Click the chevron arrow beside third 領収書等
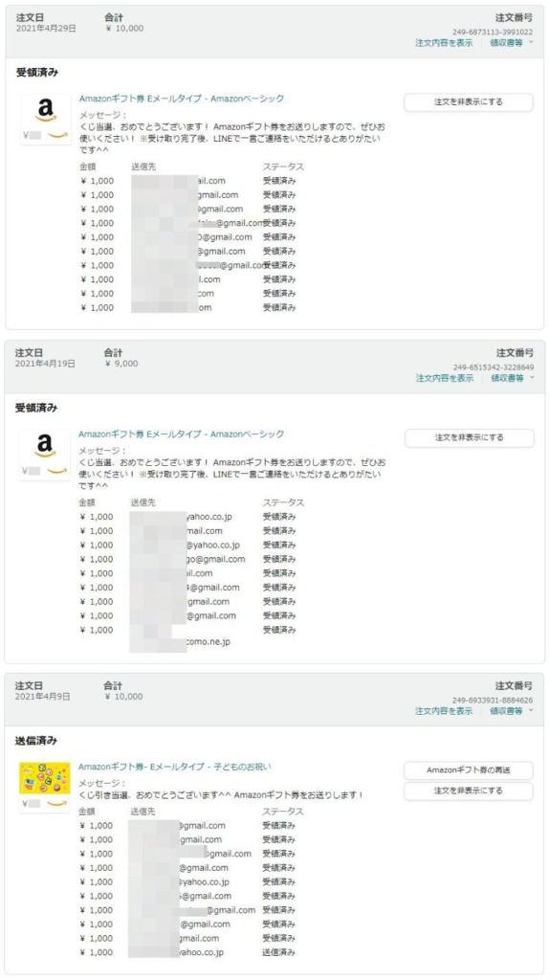The height and width of the screenshot is (980, 549). 531,710
